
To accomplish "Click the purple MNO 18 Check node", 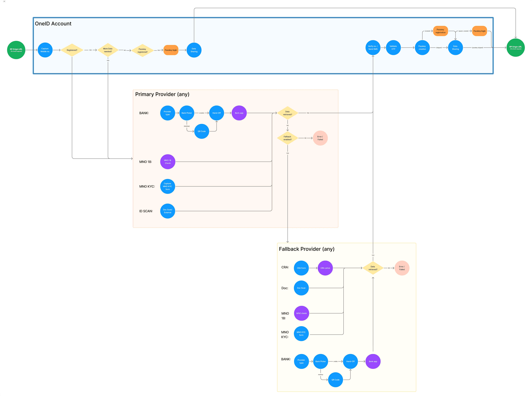I will coord(168,162).
